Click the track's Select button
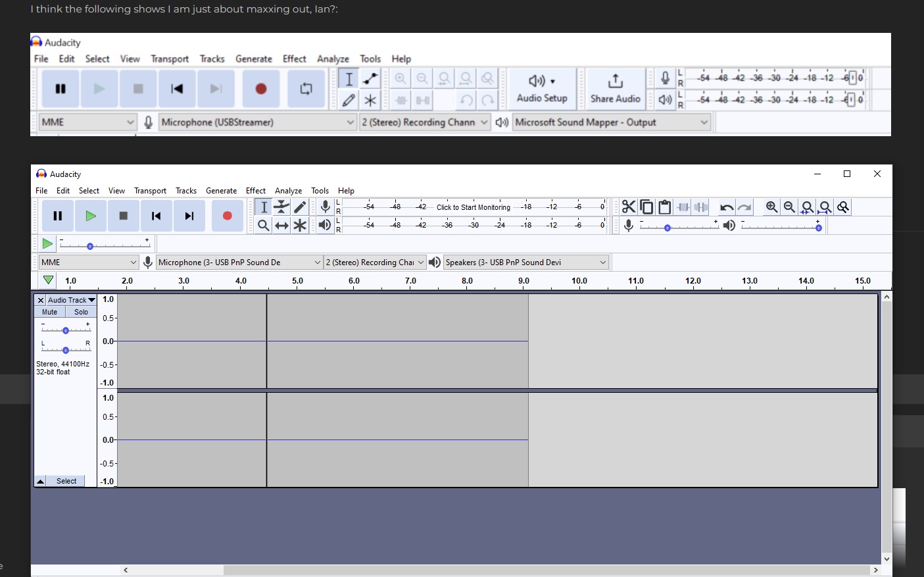 66,481
